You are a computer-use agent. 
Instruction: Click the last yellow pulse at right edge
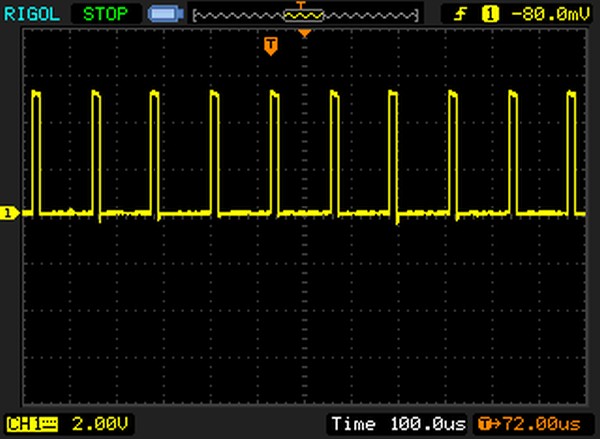coord(572,150)
